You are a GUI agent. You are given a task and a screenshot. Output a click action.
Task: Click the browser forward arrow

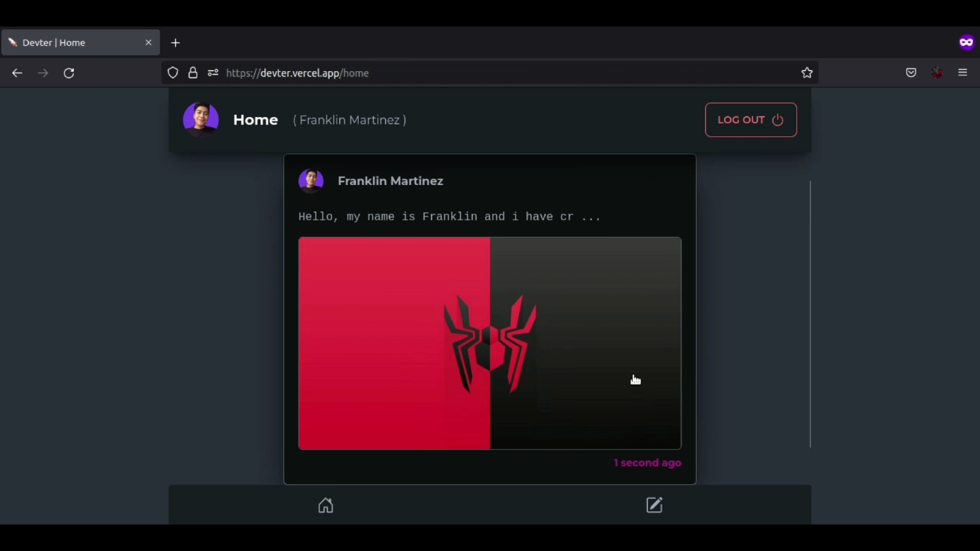tap(43, 73)
